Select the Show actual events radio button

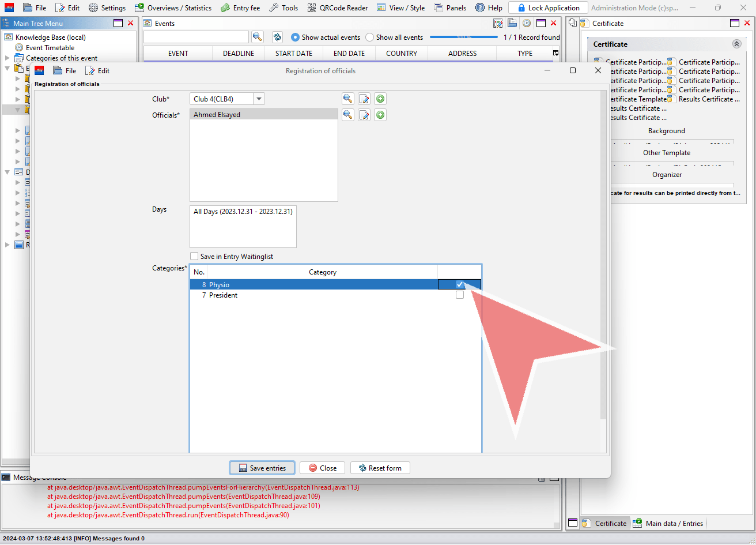tap(296, 37)
